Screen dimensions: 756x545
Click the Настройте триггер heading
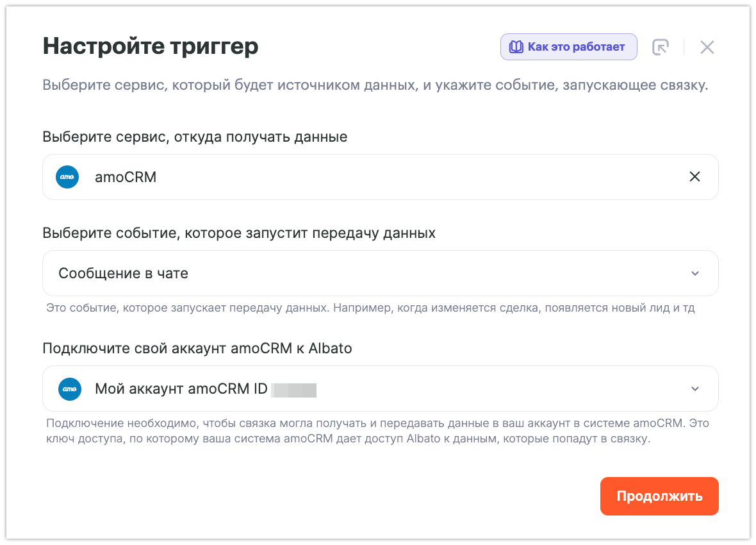[x=151, y=46]
